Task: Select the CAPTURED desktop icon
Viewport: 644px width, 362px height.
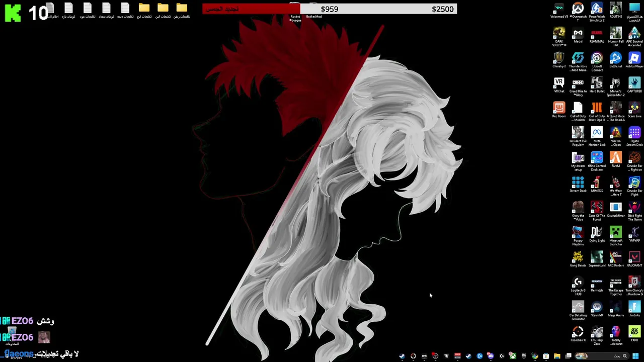Action: tap(634, 85)
